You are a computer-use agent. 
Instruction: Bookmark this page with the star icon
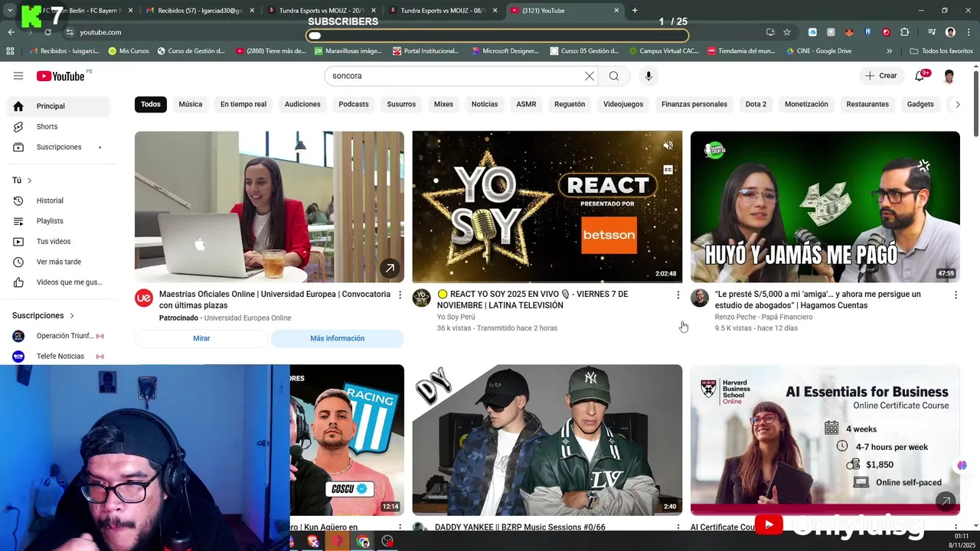787,32
